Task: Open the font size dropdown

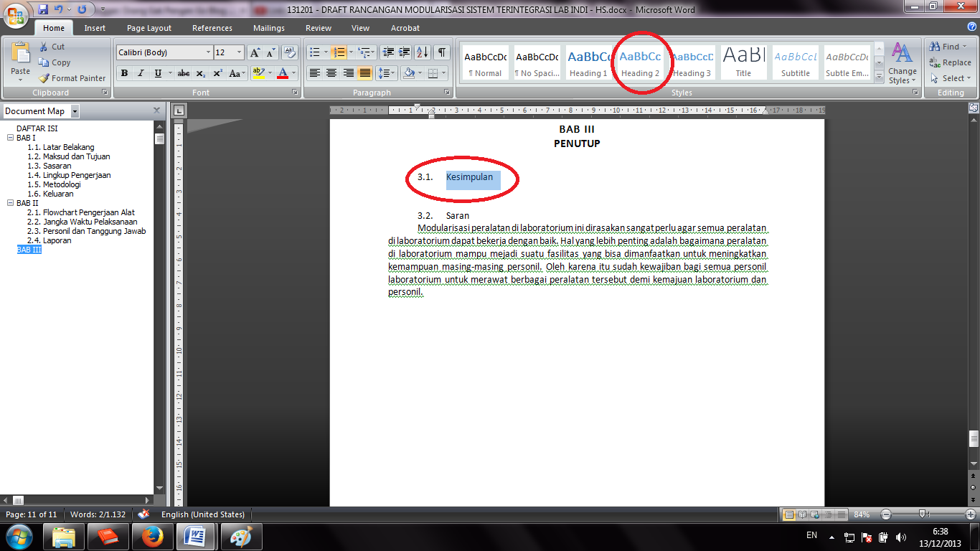Action: (237, 52)
